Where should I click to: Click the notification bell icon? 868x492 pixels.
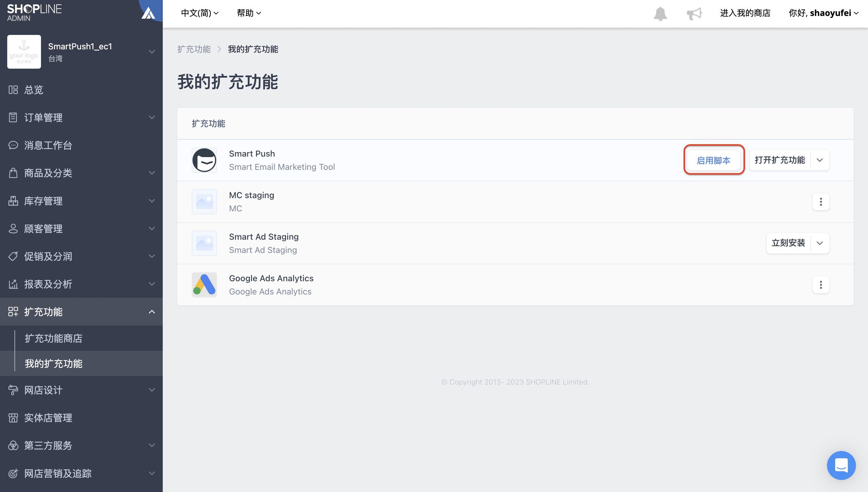[660, 14]
